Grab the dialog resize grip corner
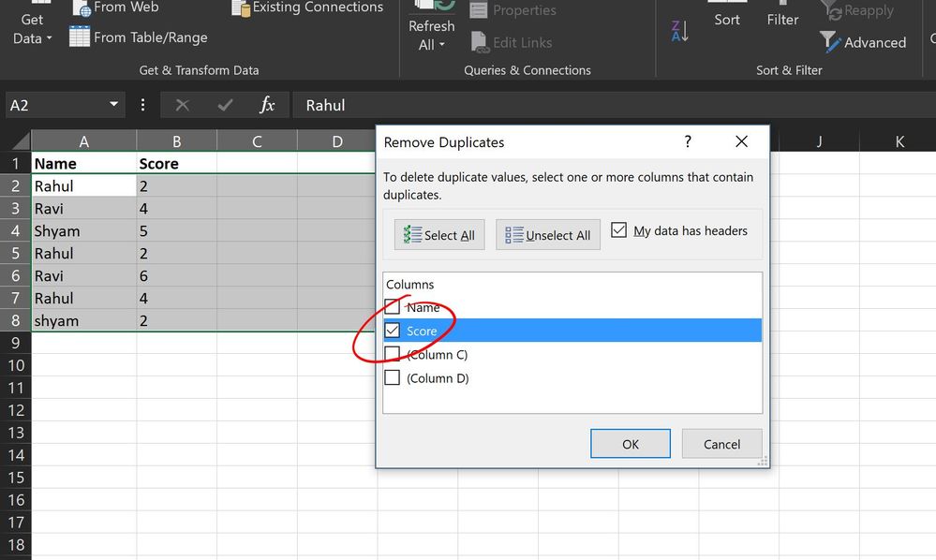936x560 pixels. [x=763, y=462]
